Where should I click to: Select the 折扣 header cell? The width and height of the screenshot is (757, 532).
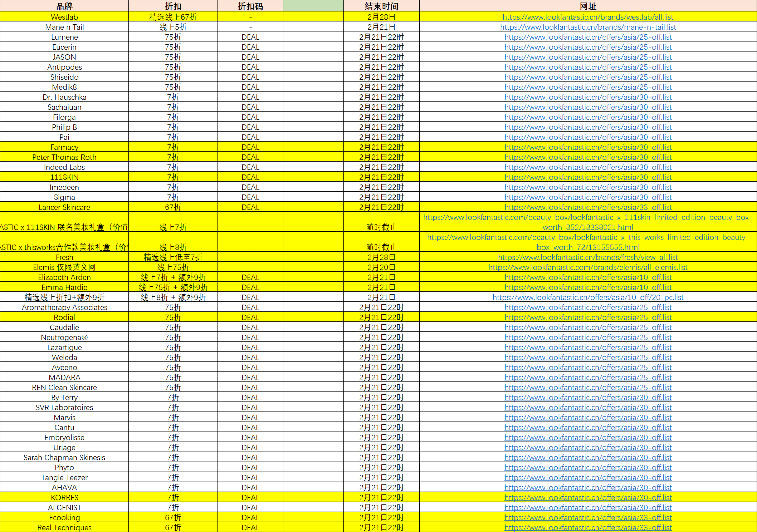click(173, 6)
